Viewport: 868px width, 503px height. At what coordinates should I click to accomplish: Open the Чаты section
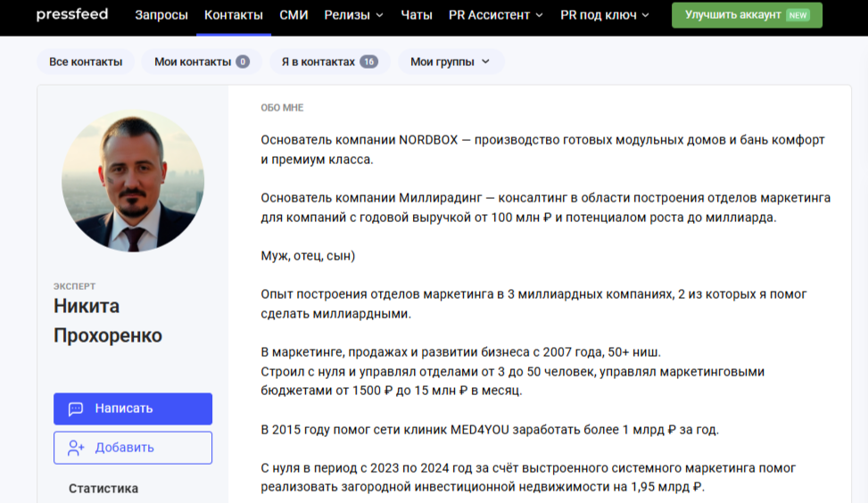(x=417, y=15)
